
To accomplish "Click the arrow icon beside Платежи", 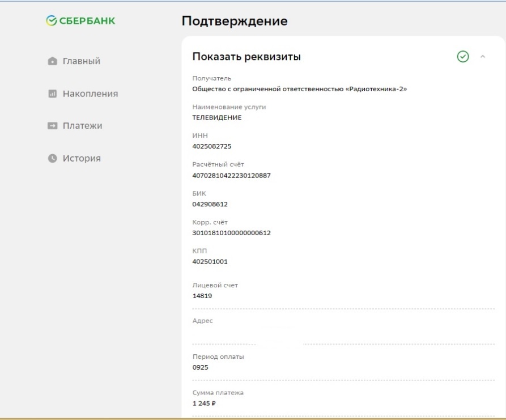I will [x=52, y=126].
